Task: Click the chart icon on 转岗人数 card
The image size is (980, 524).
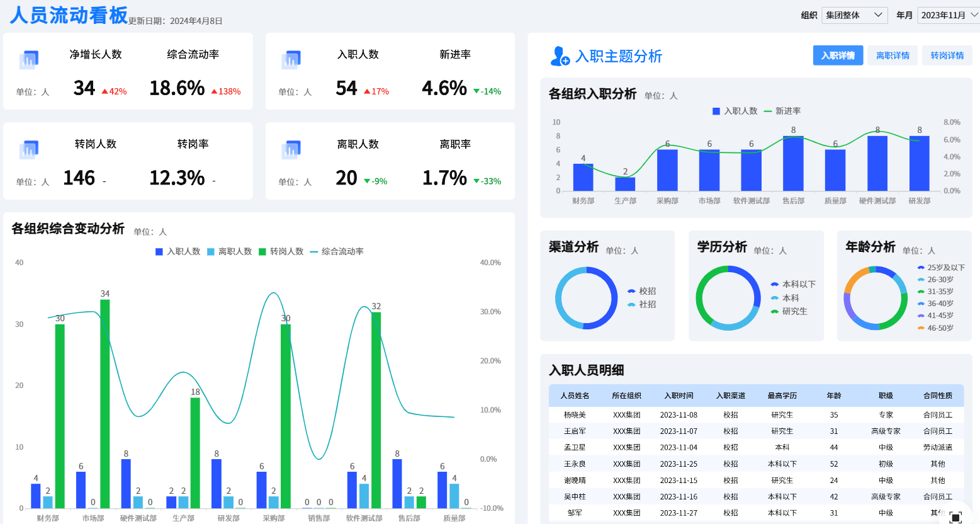Action: pos(29,149)
